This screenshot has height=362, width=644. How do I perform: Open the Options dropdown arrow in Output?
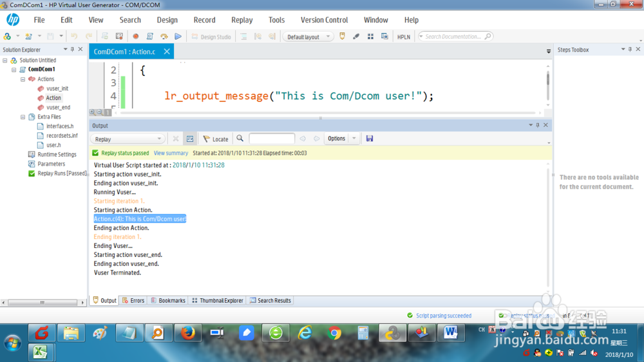354,138
